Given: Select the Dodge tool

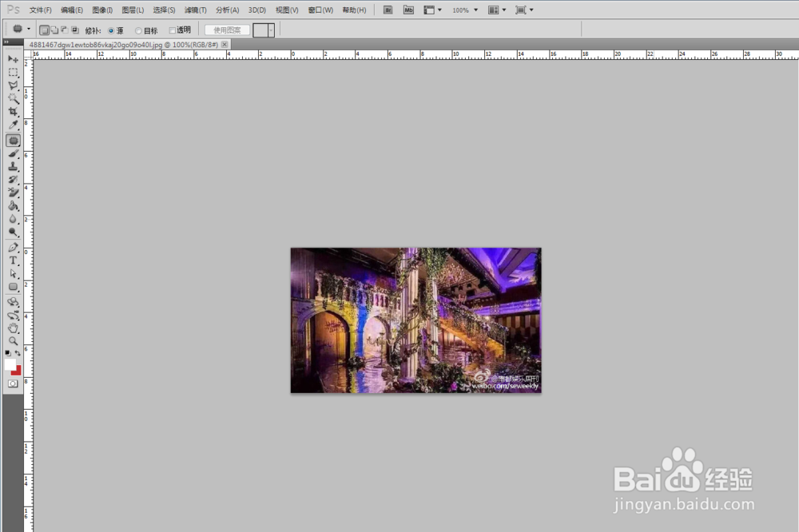Looking at the screenshot, I should tap(13, 232).
